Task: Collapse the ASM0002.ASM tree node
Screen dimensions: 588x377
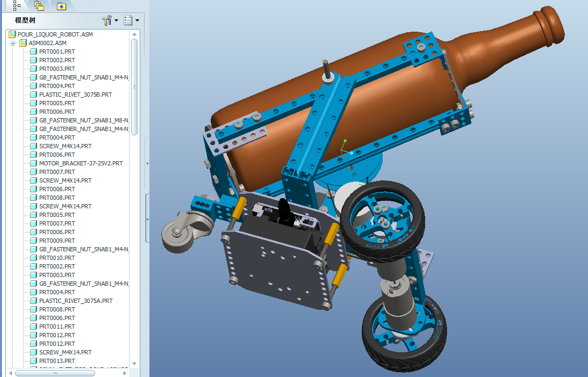Action: (13, 43)
